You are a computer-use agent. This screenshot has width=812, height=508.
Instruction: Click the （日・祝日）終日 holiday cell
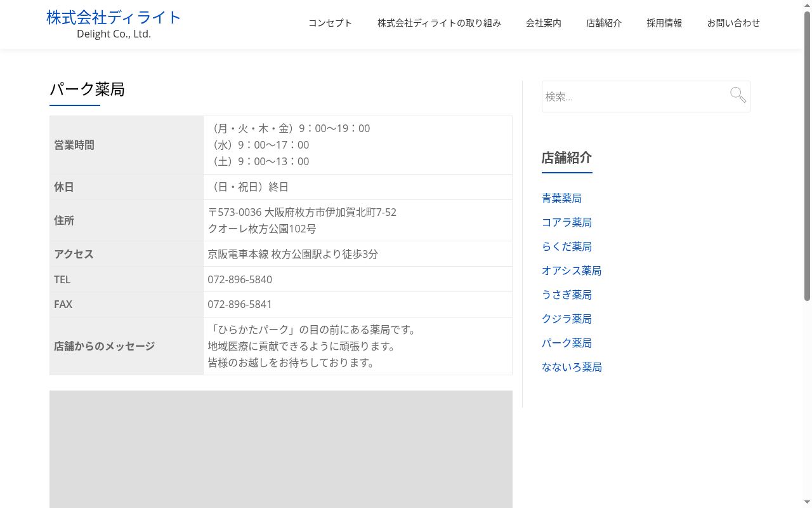click(x=358, y=187)
